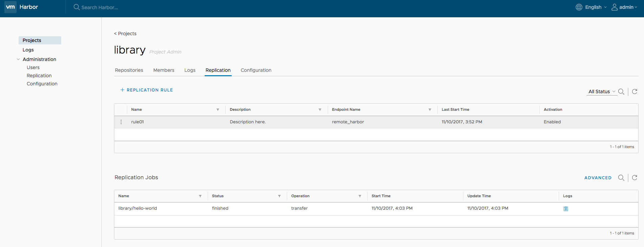
Task: Filter rules by Endpoint Name column
Action: (430, 110)
